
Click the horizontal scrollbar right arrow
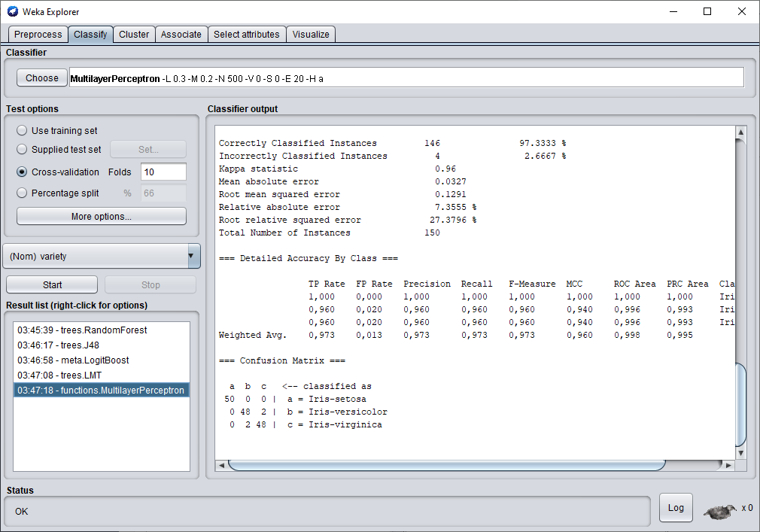tap(728, 466)
